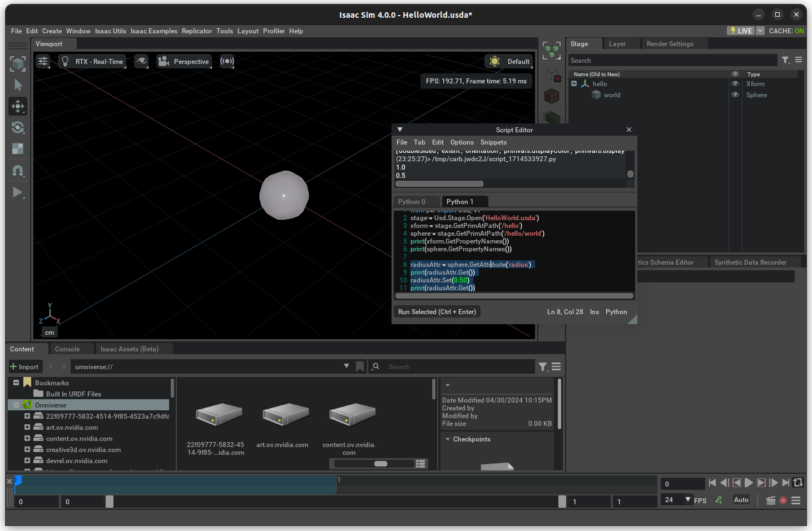Expand the art.ov.nvidia.com server node

point(27,427)
